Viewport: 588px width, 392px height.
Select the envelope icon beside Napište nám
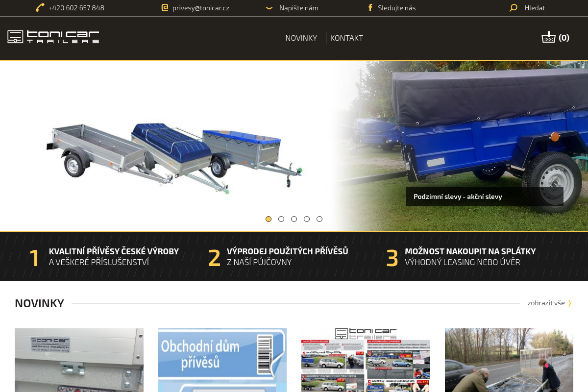click(269, 8)
